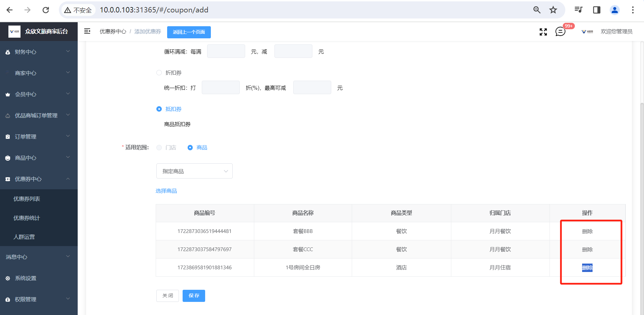Click the 优品商城订单管理 icon
Viewport: 644px width, 315px height.
click(8, 116)
